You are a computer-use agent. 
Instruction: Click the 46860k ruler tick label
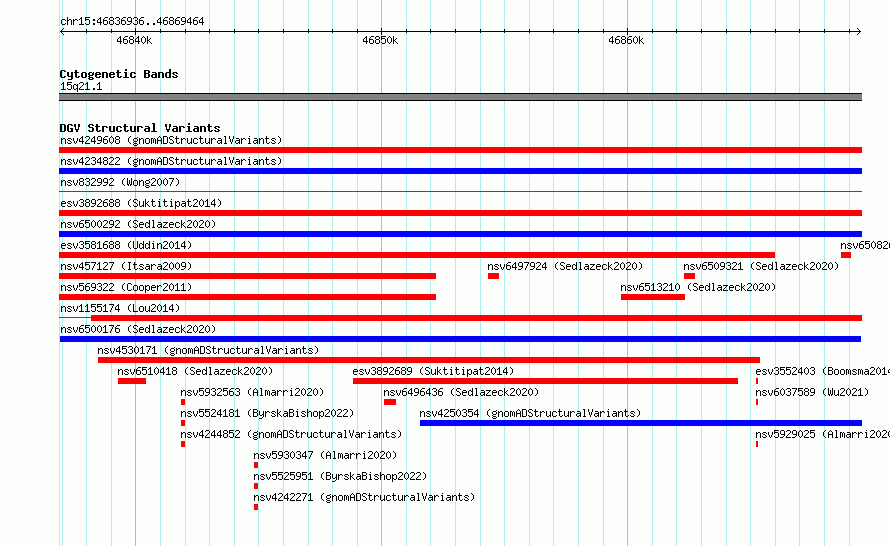coord(626,40)
